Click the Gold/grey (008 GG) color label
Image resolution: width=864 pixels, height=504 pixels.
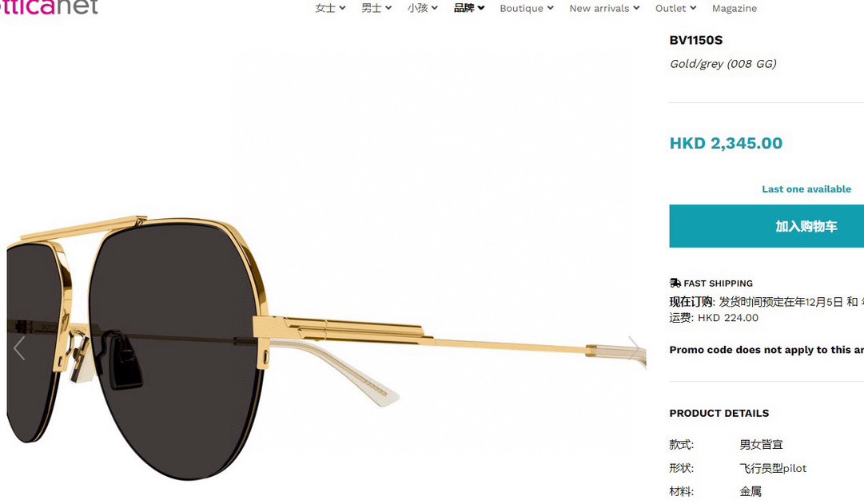coord(723,64)
